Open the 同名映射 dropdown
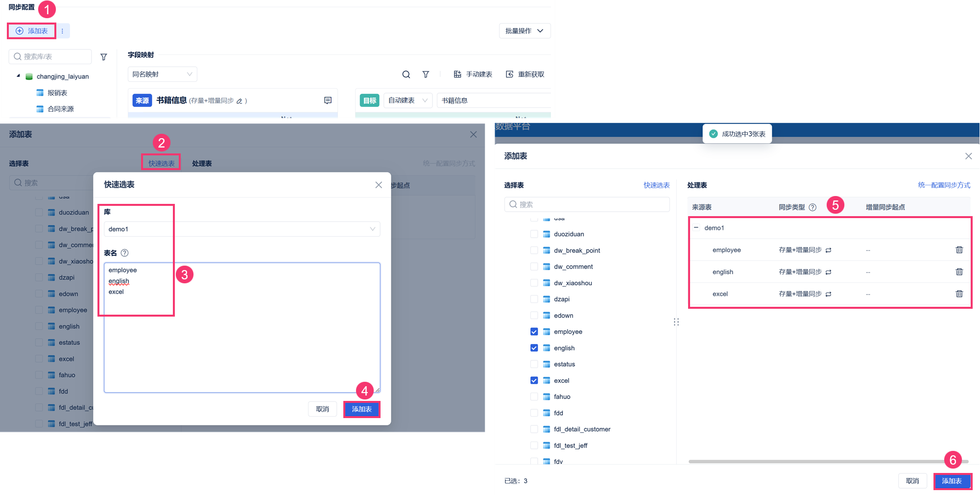The height and width of the screenshot is (496, 980). (x=162, y=74)
